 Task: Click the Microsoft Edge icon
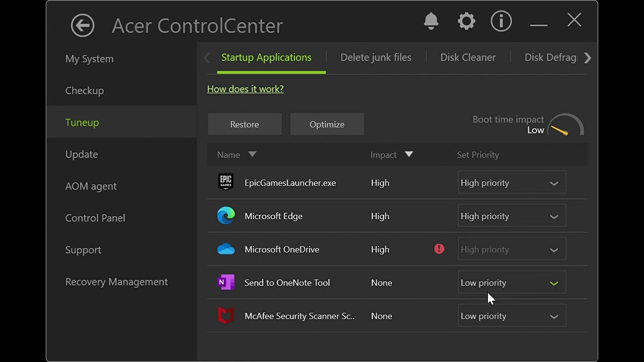point(226,216)
